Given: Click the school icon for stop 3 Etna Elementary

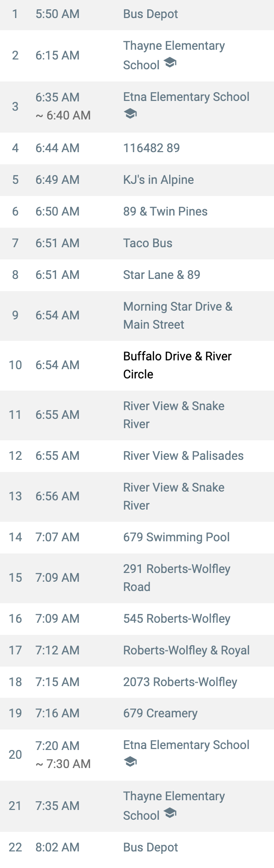Looking at the screenshot, I should click(x=130, y=114).
